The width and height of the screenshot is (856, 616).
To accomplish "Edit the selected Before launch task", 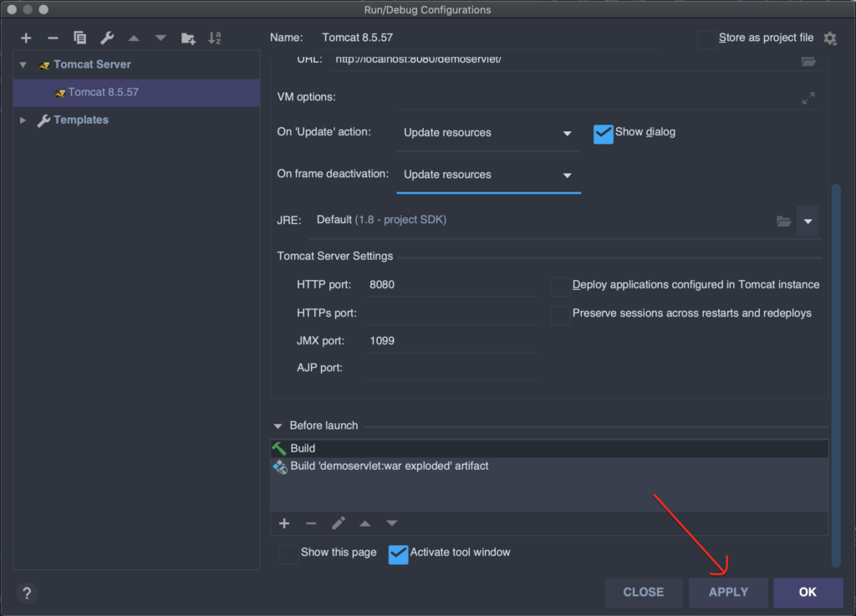I will (x=339, y=524).
